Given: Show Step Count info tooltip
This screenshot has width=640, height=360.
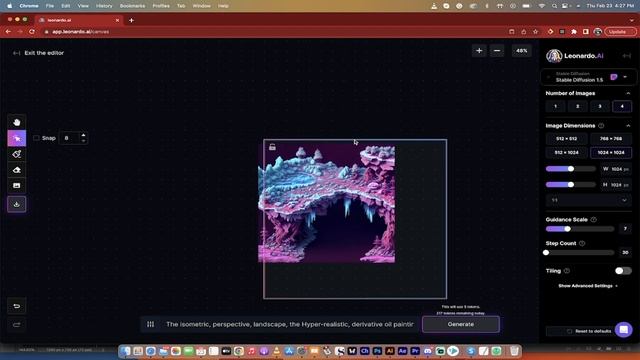Looking at the screenshot, I should coord(582,243).
